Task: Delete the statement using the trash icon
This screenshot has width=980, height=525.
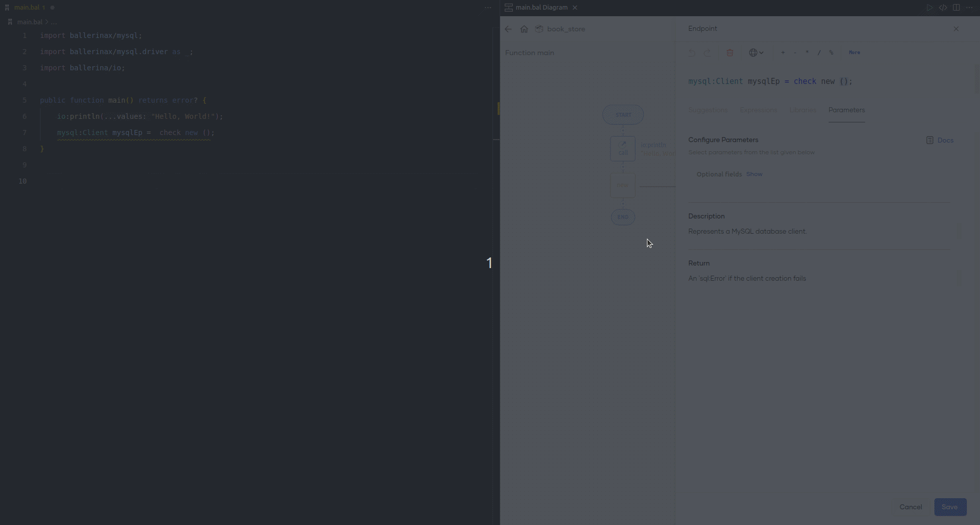Action: point(730,53)
